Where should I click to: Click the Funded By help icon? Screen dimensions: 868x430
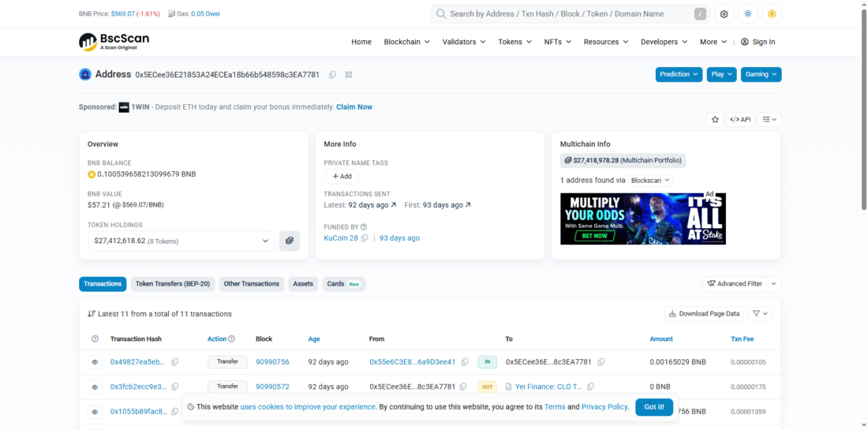tap(364, 227)
